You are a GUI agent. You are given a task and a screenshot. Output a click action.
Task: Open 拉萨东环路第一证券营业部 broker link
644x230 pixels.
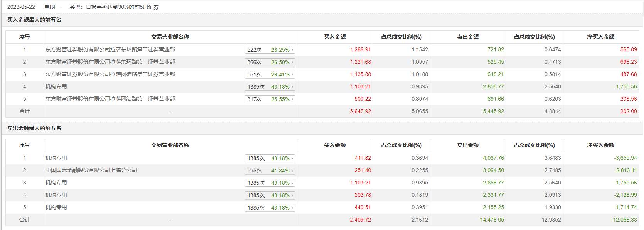point(110,62)
